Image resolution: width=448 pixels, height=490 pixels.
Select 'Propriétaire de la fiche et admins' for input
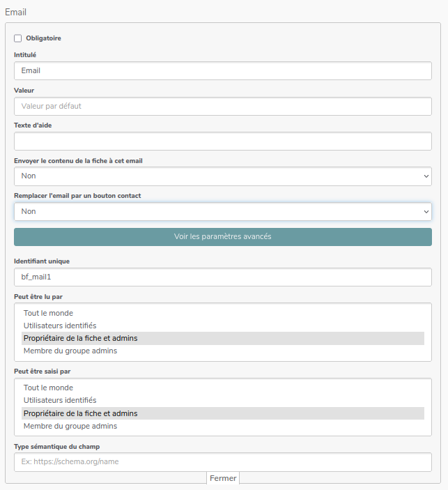pyautogui.click(x=80, y=413)
